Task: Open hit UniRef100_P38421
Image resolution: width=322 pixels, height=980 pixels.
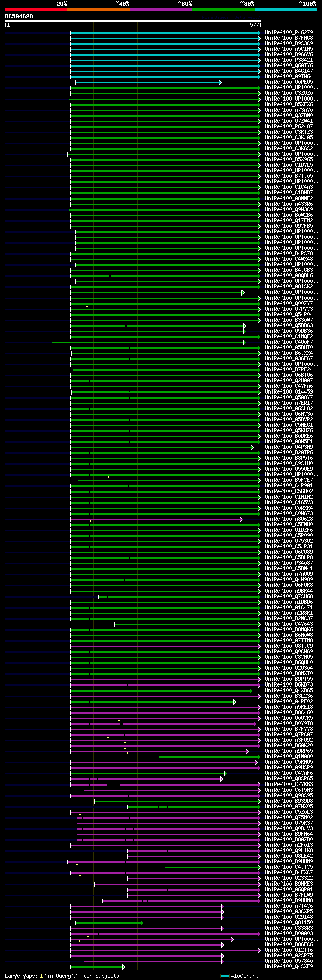Action: click(x=289, y=60)
